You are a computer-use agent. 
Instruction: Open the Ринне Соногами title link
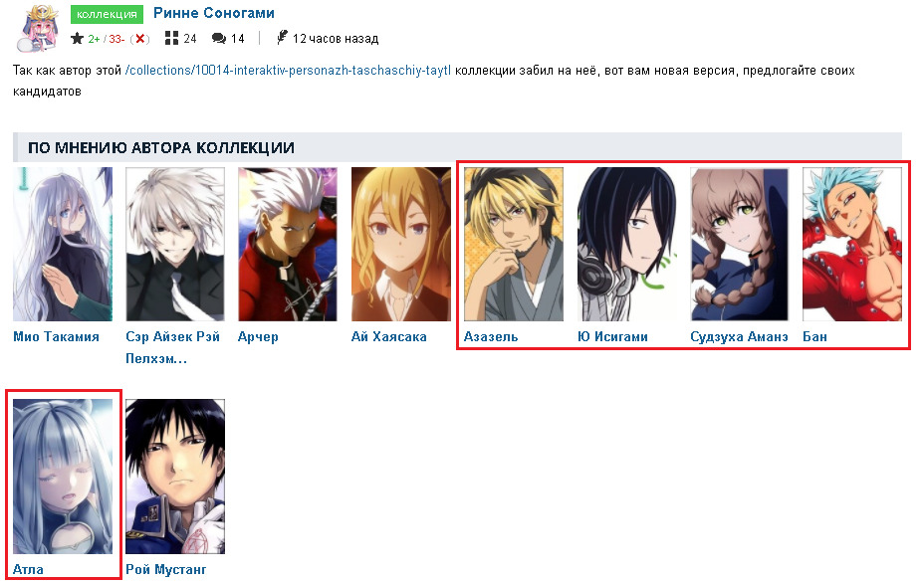[x=214, y=13]
